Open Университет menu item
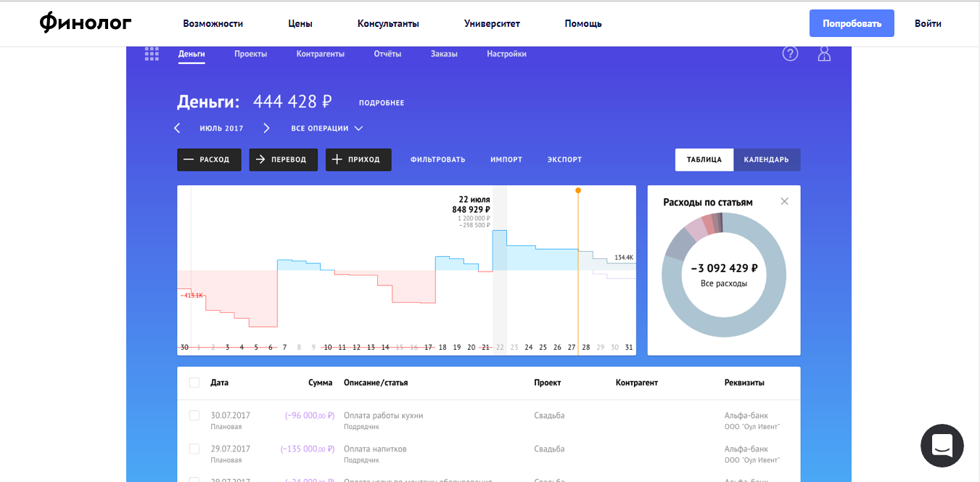Viewport: 980px width, 482px height. [x=492, y=23]
